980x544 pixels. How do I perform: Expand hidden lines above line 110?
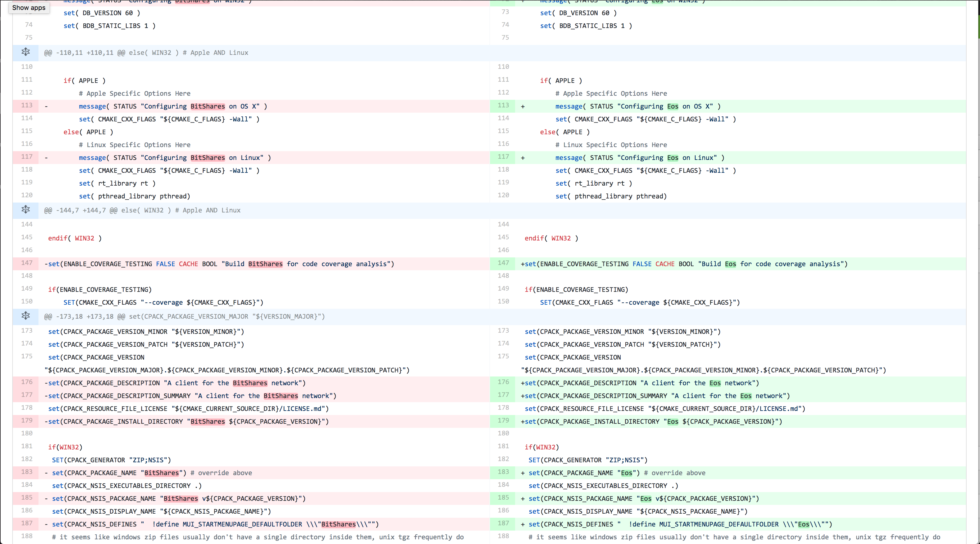coord(25,52)
